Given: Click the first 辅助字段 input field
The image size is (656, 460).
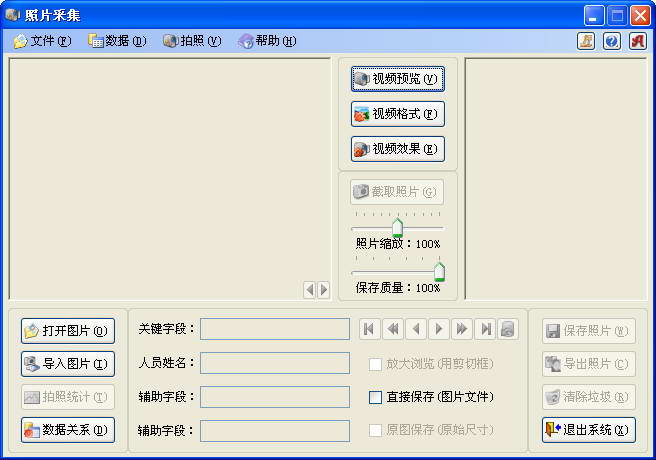Looking at the screenshot, I should point(275,397).
